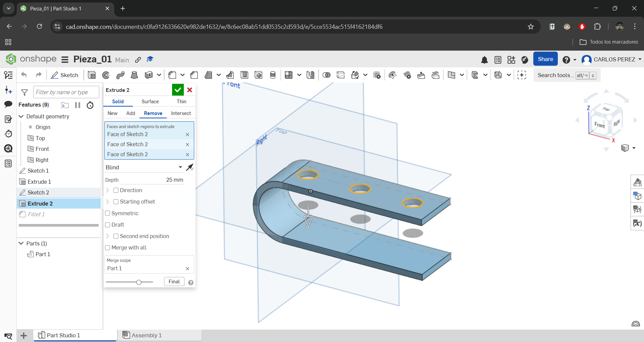644x342 pixels.
Task: Click the Share button
Action: pyautogui.click(x=545, y=59)
